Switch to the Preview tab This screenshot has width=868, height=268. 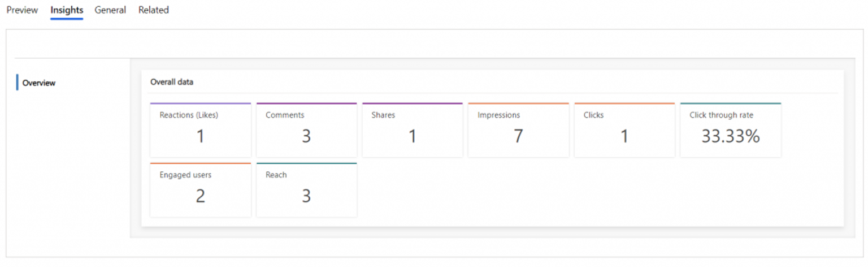tap(22, 10)
